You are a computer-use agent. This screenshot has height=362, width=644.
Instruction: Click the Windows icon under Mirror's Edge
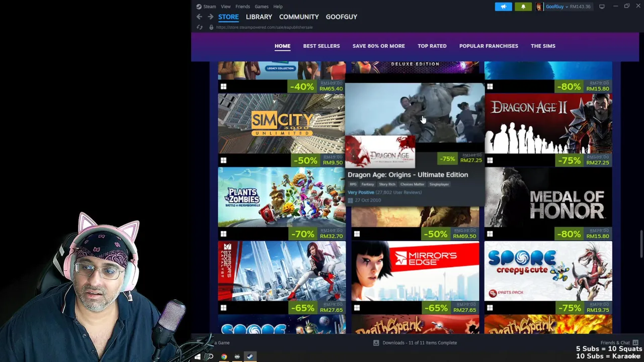pos(357,308)
